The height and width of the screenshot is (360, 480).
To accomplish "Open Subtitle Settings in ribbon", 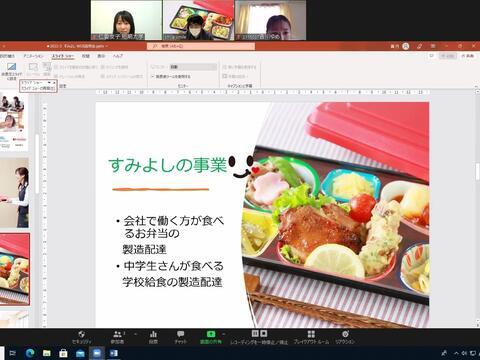I will coord(235,76).
